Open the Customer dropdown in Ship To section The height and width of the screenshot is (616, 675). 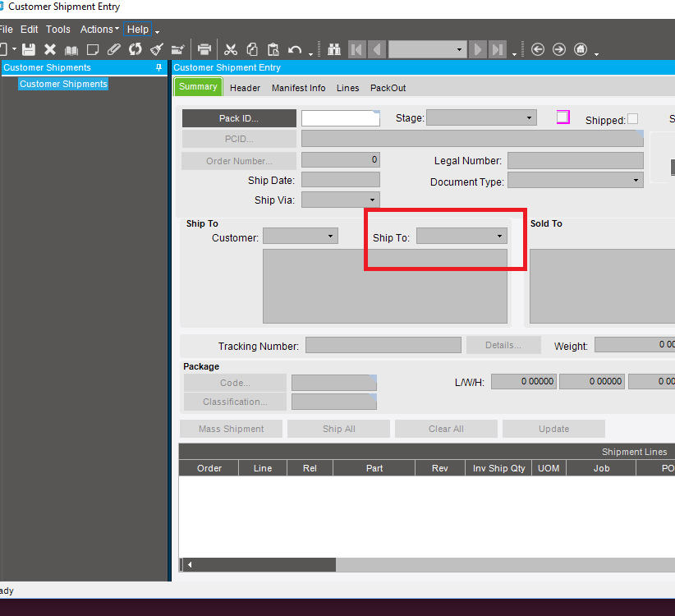point(301,236)
